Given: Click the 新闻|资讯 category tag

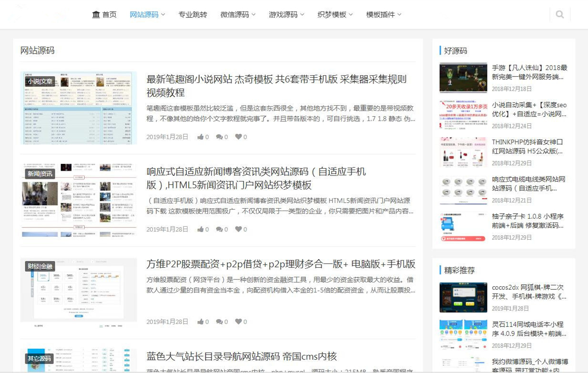Looking at the screenshot, I should 40,174.
